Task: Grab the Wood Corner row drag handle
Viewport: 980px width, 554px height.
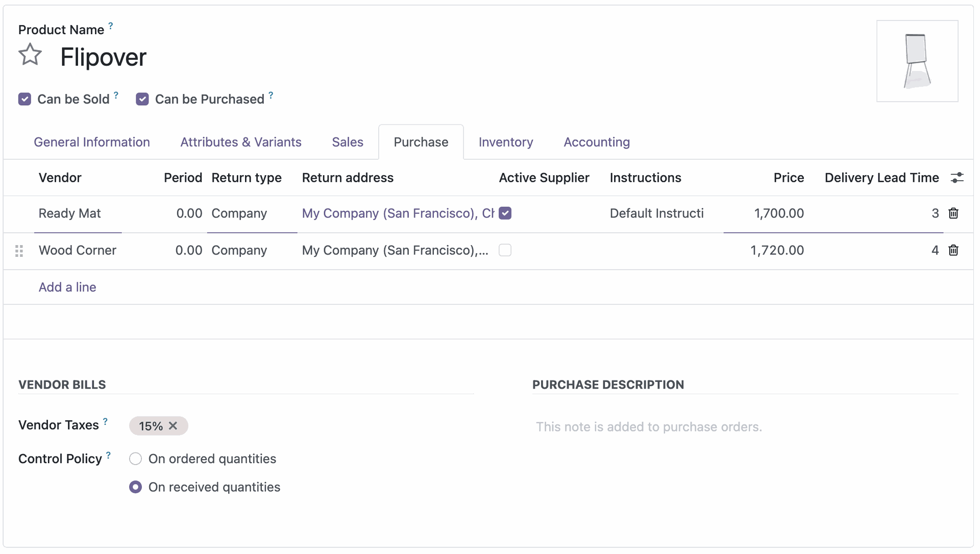Action: click(x=19, y=251)
